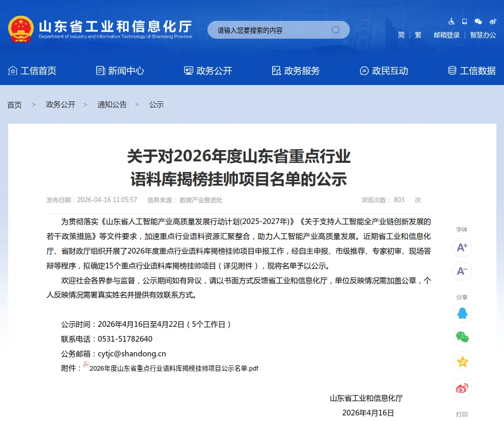Screen dimensions: 504x421
Task: Open the mobile version icon
Action: pyautogui.click(x=464, y=21)
